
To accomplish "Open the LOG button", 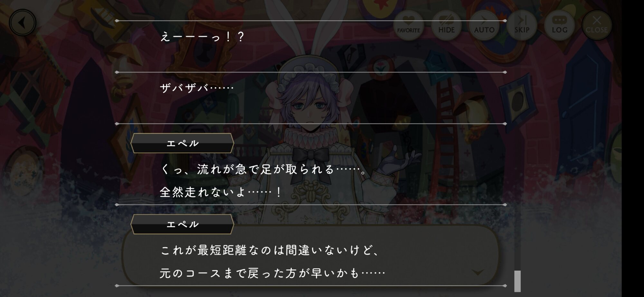I will coord(559,25).
